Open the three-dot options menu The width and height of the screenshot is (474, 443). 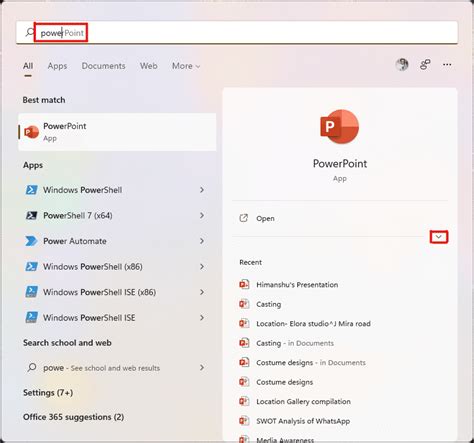pos(447,64)
